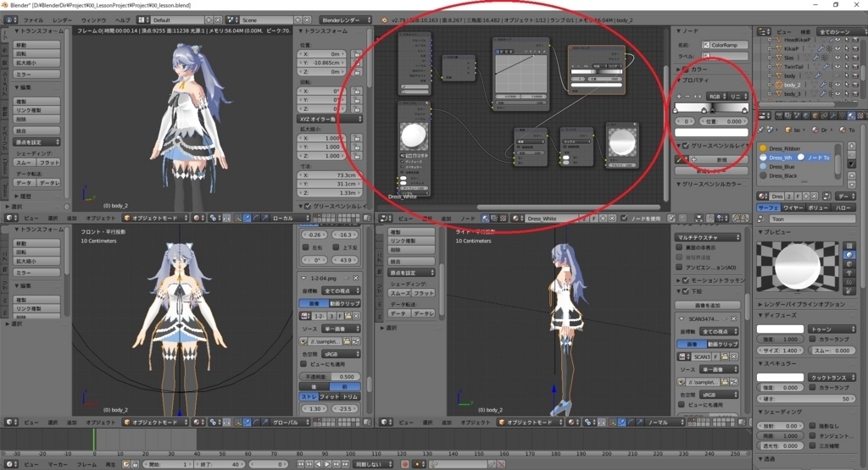Click ミラー button in top-left tool shelf
The height and width of the screenshot is (470, 868).
pos(36,74)
